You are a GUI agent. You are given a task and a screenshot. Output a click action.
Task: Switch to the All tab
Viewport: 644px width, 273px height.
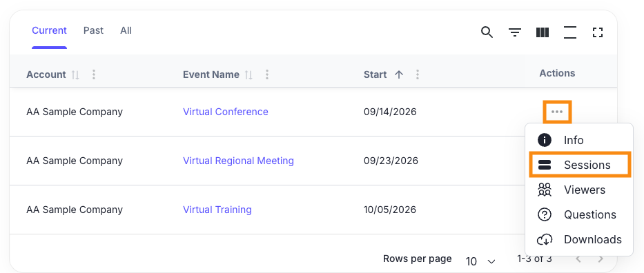126,30
